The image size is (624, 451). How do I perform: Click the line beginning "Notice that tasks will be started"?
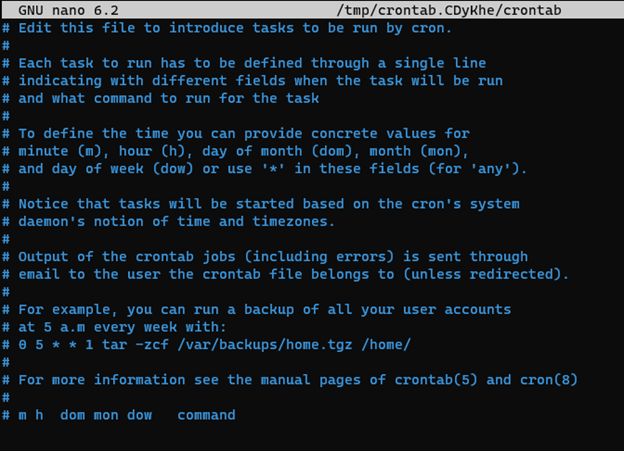point(268,203)
